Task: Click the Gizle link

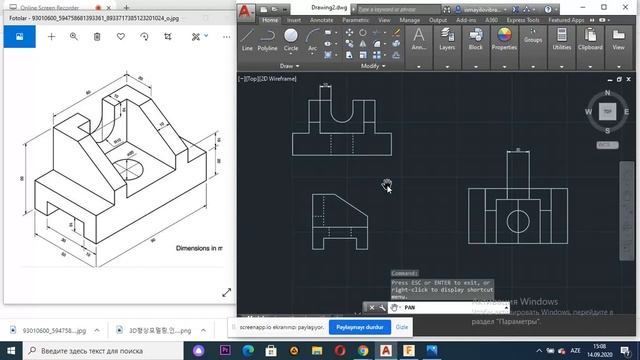Action: click(402, 327)
